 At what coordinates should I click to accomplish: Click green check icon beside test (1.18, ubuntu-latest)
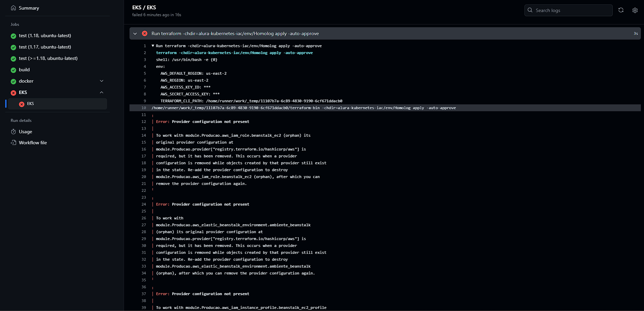13,36
